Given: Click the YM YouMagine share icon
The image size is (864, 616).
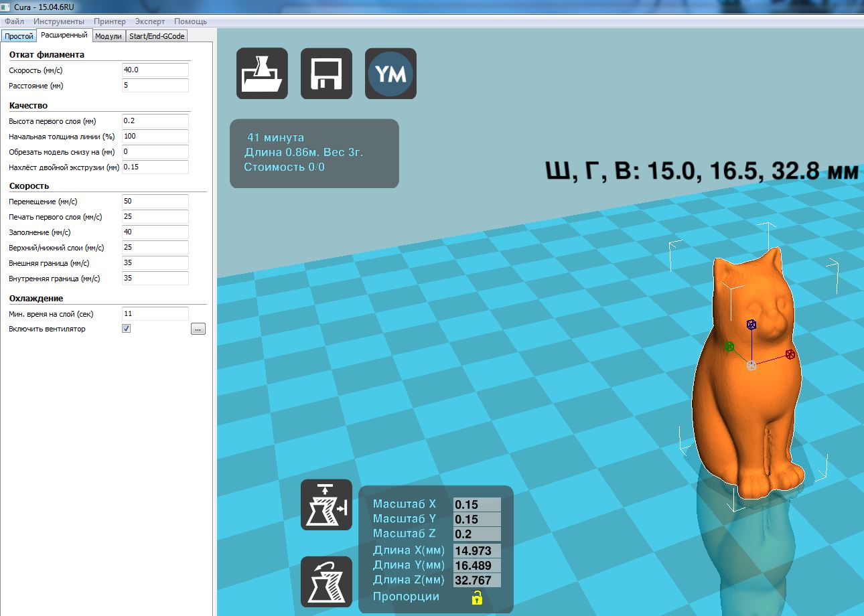Looking at the screenshot, I should pos(390,74).
